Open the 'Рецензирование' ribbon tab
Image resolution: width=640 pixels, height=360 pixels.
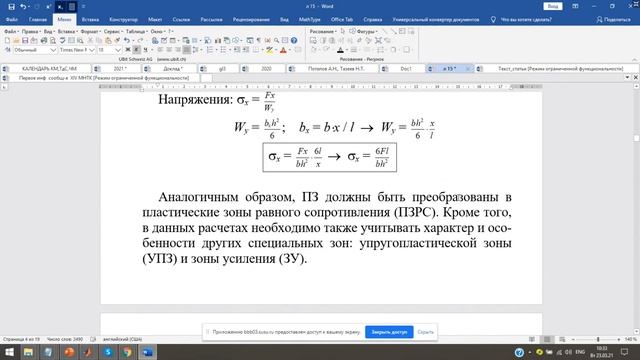coord(251,19)
